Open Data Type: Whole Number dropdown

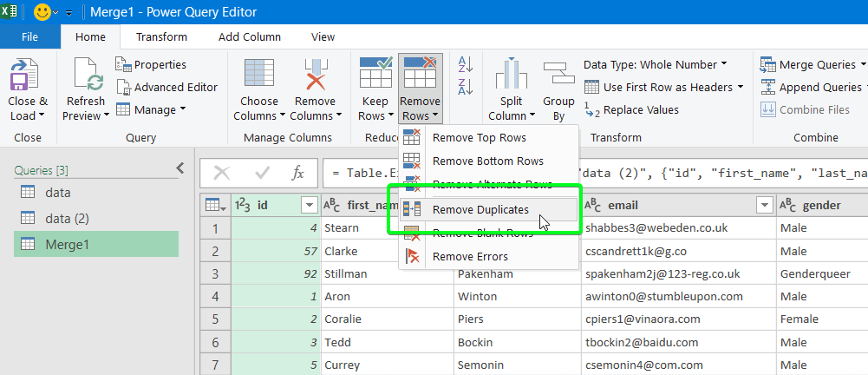click(x=656, y=65)
